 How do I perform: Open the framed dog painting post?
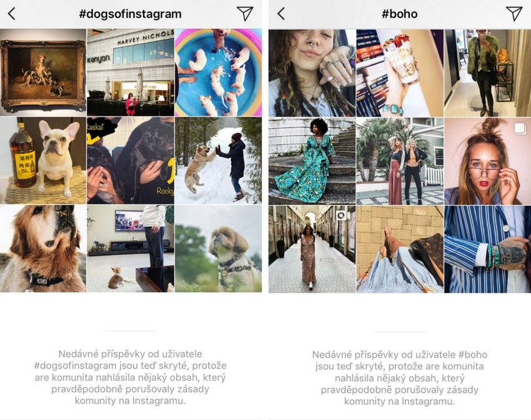43,72
